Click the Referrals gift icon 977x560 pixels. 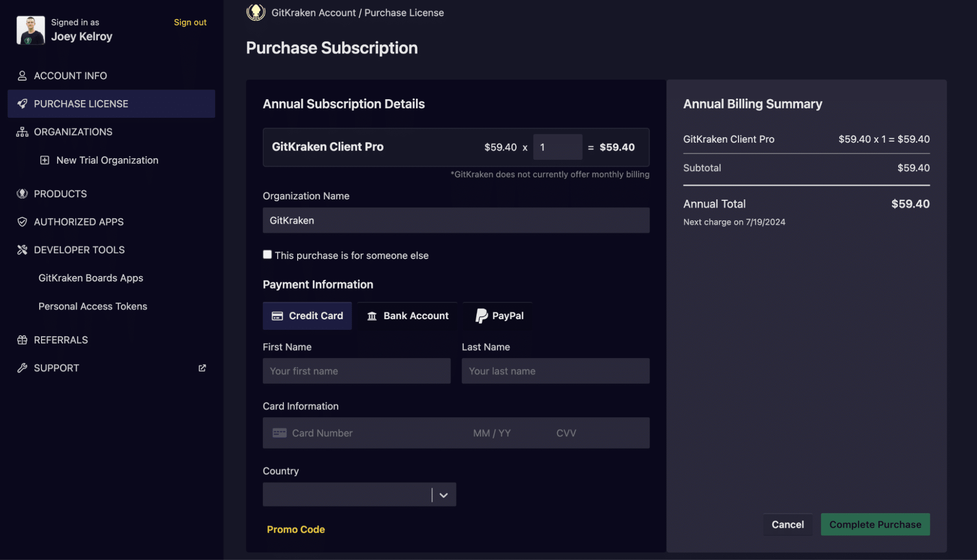(x=22, y=340)
